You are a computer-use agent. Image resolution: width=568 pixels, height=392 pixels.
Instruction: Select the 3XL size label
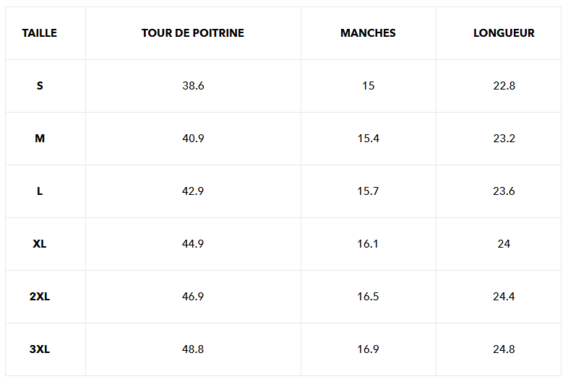40,349
